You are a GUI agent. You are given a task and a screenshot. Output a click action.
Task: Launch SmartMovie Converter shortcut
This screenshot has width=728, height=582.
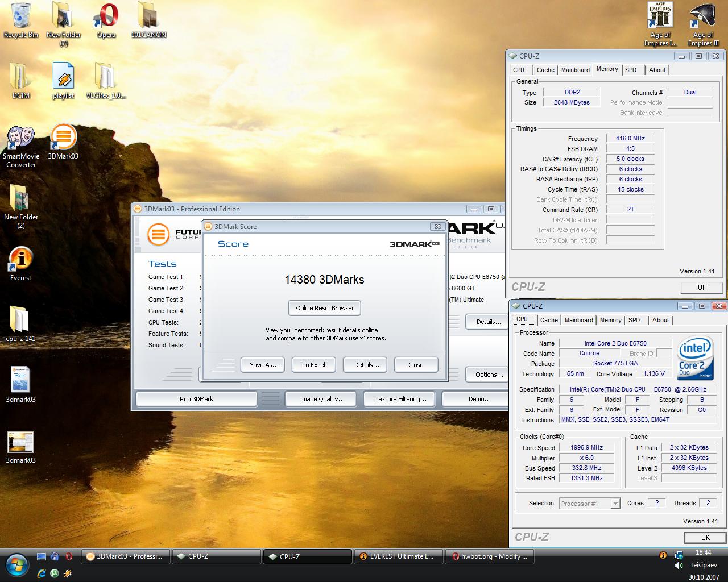point(21,147)
